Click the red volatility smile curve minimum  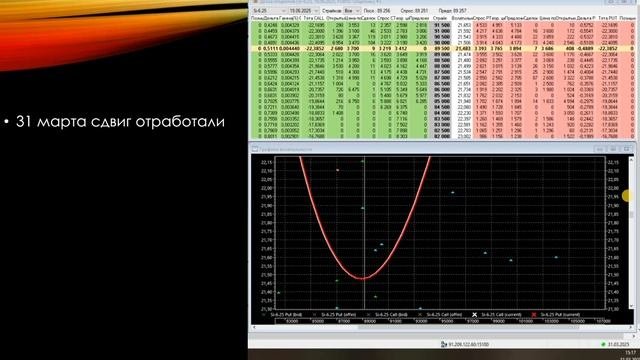363,278
